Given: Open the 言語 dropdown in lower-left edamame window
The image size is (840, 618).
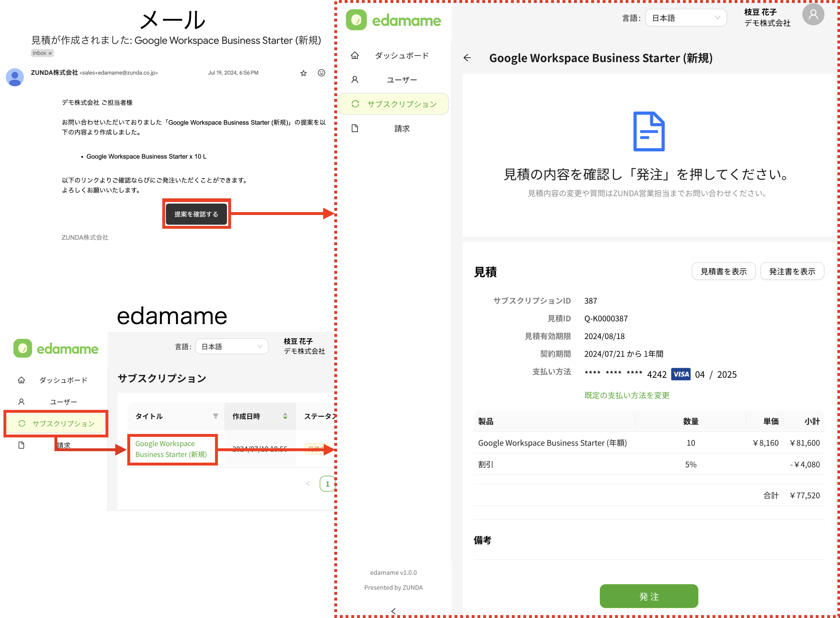Looking at the screenshot, I should [232, 347].
